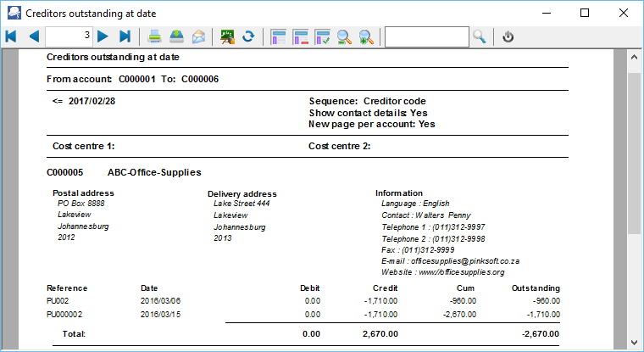The height and width of the screenshot is (352, 644).
Task: Click the search text box in toolbar
Action: (426, 36)
